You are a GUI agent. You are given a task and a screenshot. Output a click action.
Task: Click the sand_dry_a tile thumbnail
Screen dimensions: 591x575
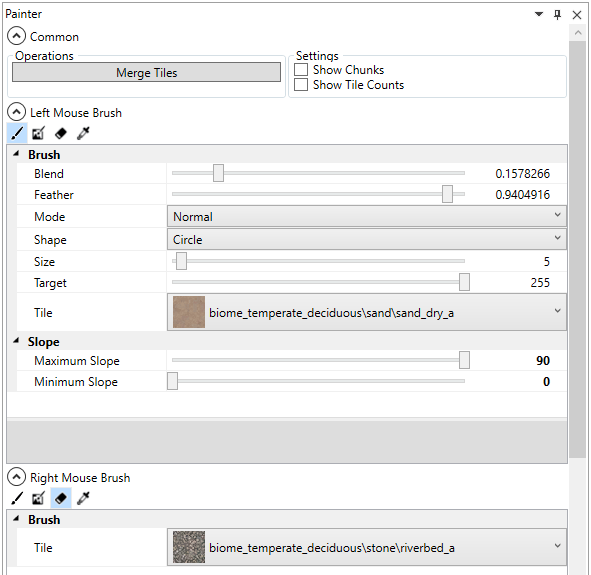[189, 312]
